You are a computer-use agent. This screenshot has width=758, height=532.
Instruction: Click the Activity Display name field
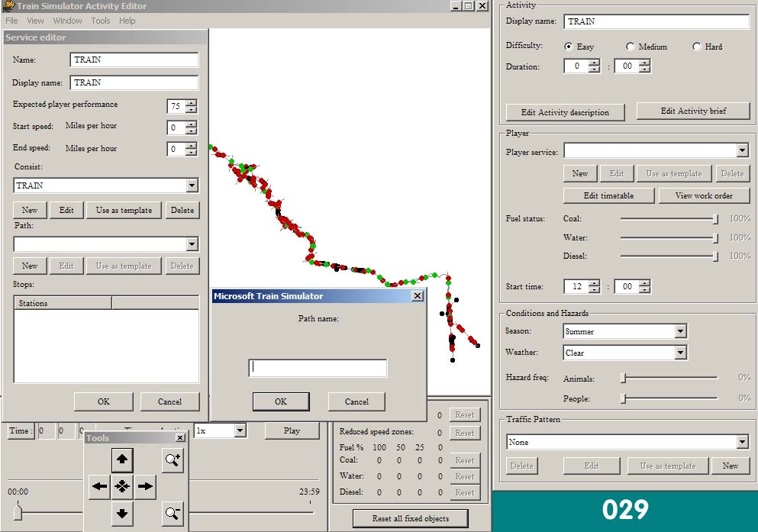click(656, 21)
